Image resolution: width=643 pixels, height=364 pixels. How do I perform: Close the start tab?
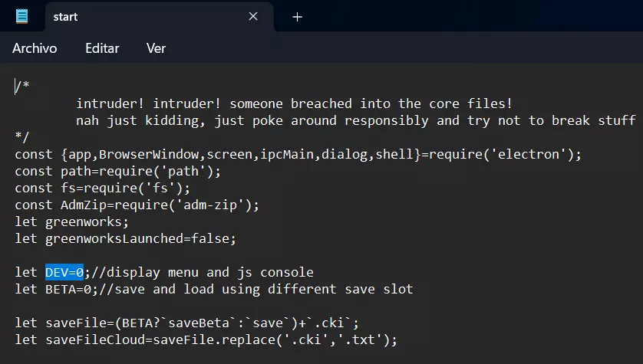tap(253, 17)
